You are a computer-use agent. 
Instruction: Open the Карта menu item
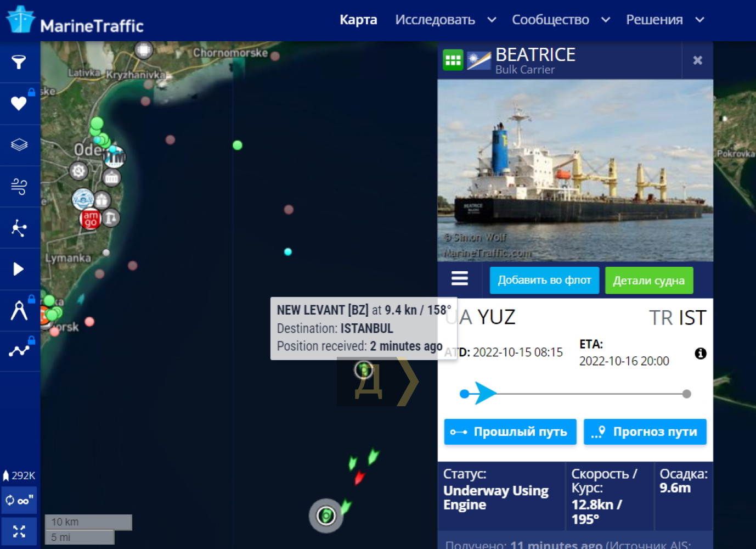pyautogui.click(x=358, y=20)
